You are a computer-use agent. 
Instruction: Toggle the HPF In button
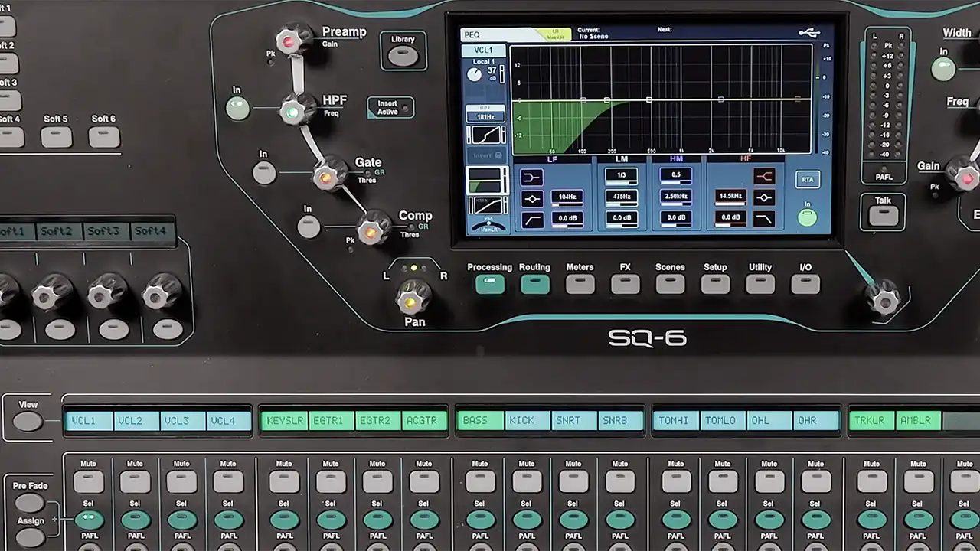237,109
